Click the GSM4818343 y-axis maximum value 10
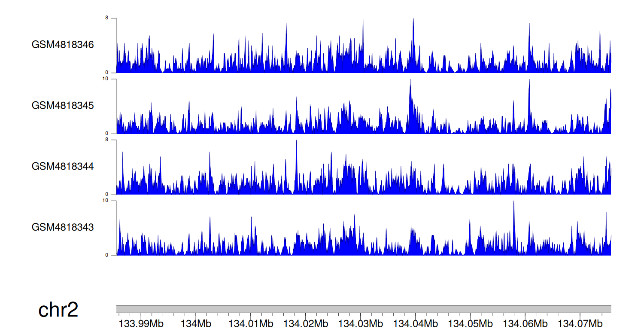The height and width of the screenshot is (335, 644). click(112, 201)
